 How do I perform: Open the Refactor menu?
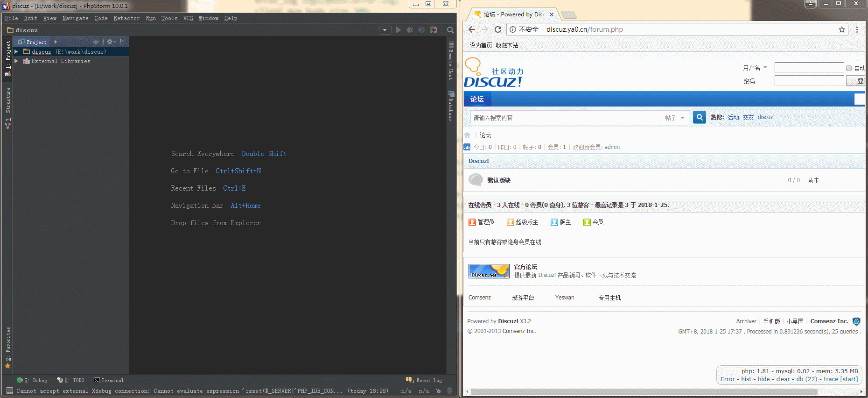(x=126, y=18)
